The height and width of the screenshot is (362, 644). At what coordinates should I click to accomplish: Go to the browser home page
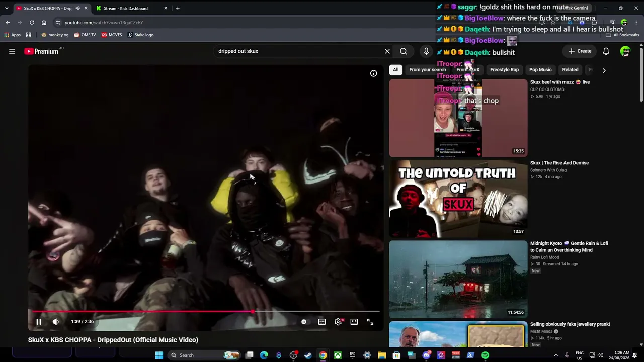pyautogui.click(x=44, y=23)
